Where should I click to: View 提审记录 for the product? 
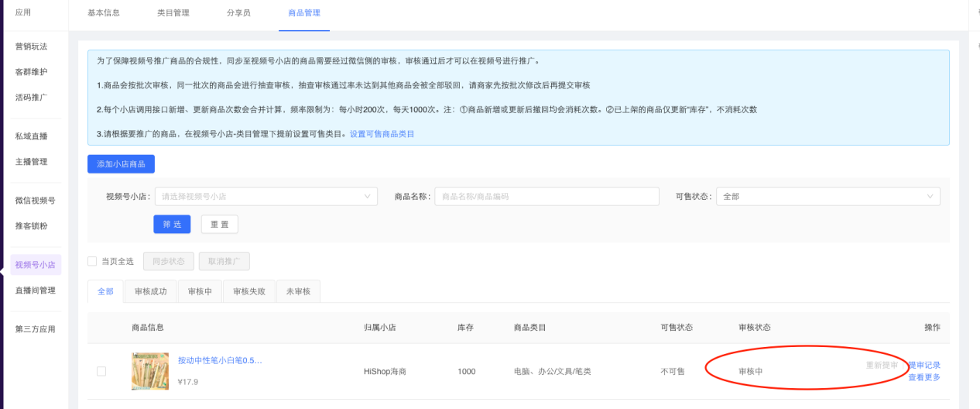[924, 365]
